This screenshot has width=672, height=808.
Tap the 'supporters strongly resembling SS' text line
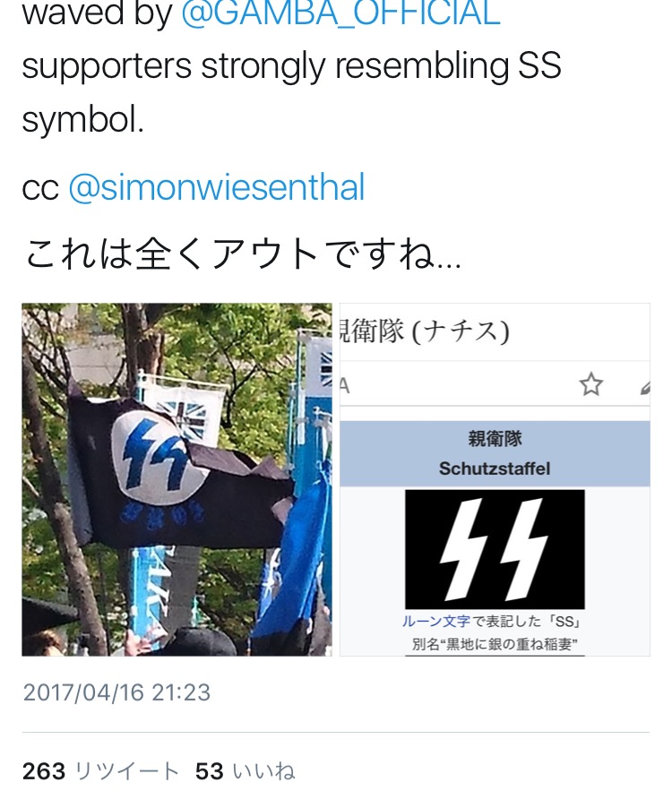pos(292,66)
